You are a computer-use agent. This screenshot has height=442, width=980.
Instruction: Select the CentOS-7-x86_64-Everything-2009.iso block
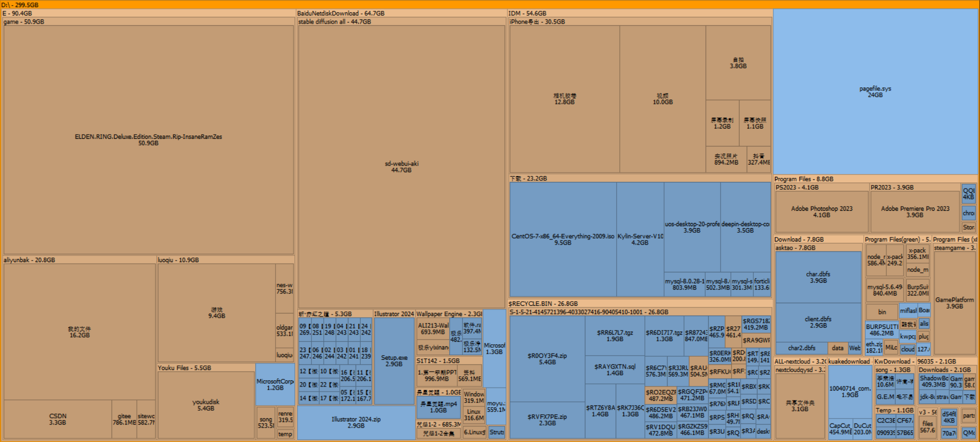coord(563,240)
